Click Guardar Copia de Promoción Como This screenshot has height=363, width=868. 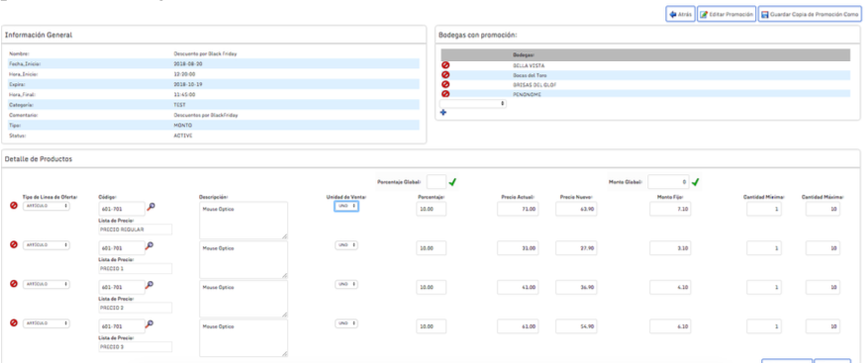coord(810,15)
